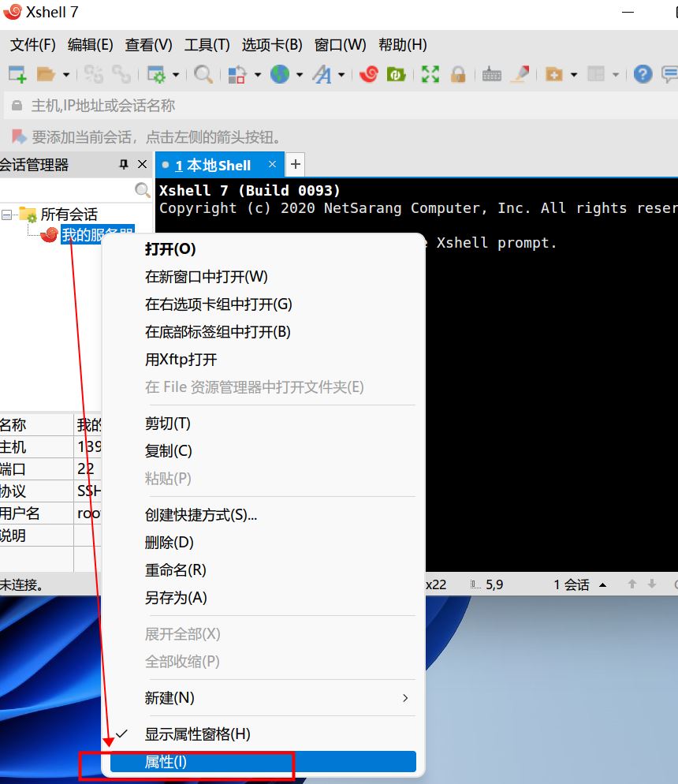Expand the globe encoding dropdown arrow

tap(300, 75)
